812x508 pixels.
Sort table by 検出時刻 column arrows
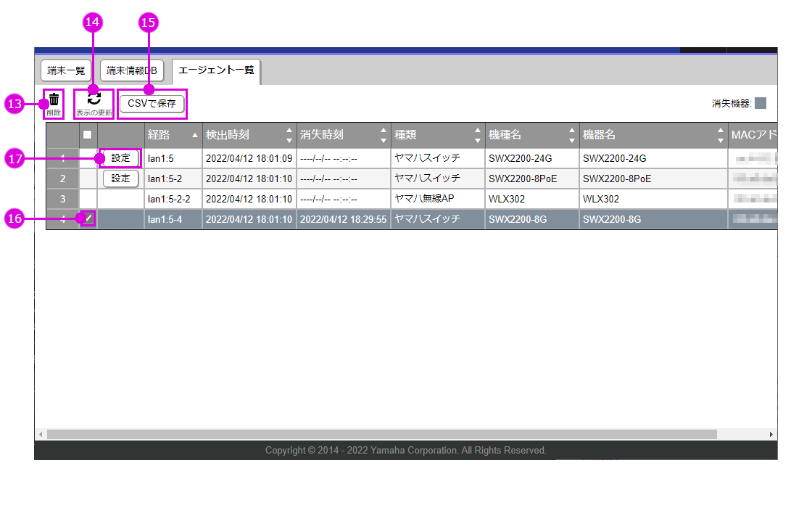coord(289,136)
